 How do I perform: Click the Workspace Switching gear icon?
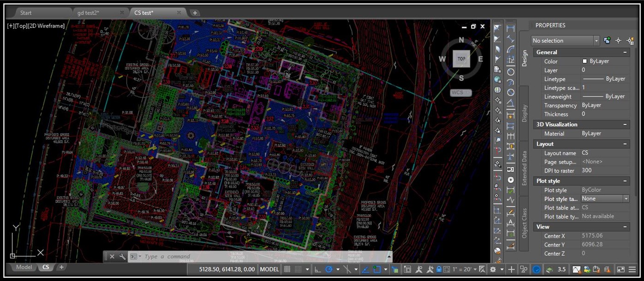(493, 269)
